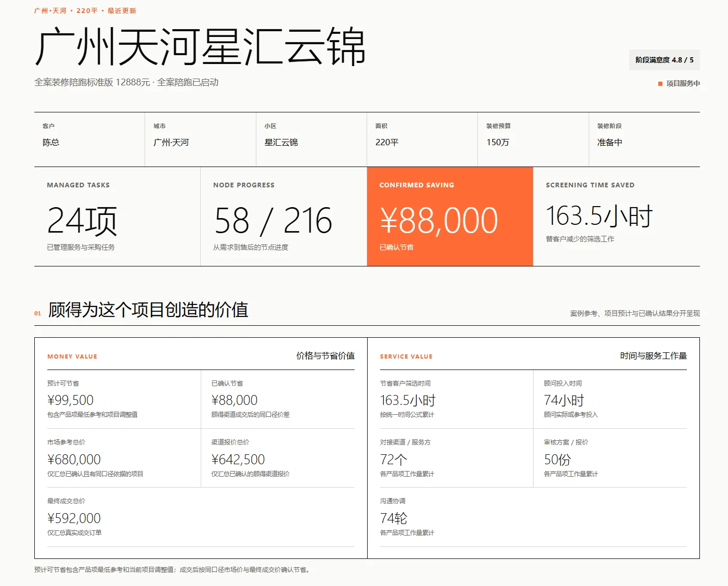This screenshot has height=586, width=728.
Task: Click note 案例参考、项目预计与已确认结果分开呈现
Action: pos(635,313)
